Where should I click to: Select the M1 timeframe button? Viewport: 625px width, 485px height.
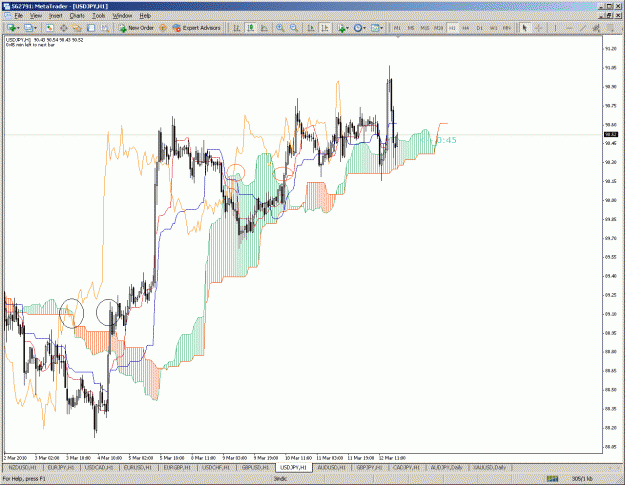(397, 28)
